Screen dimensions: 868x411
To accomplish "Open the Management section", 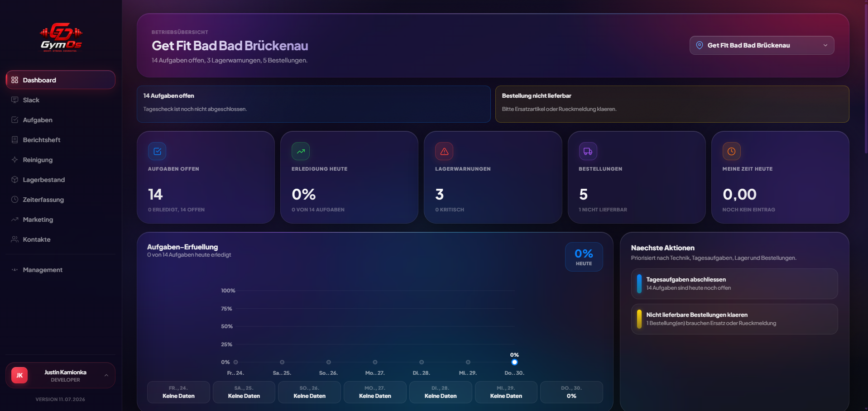I will coord(60,270).
